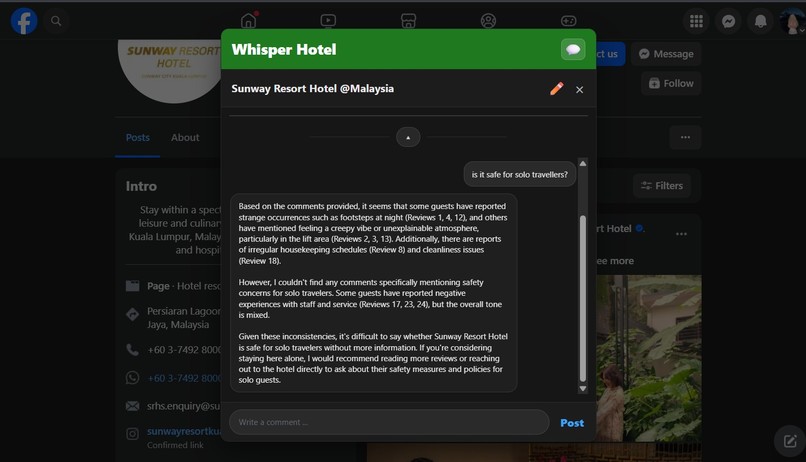Viewport: 806px width, 462px height.
Task: Open the Messenger icon in top bar
Action: (728, 21)
